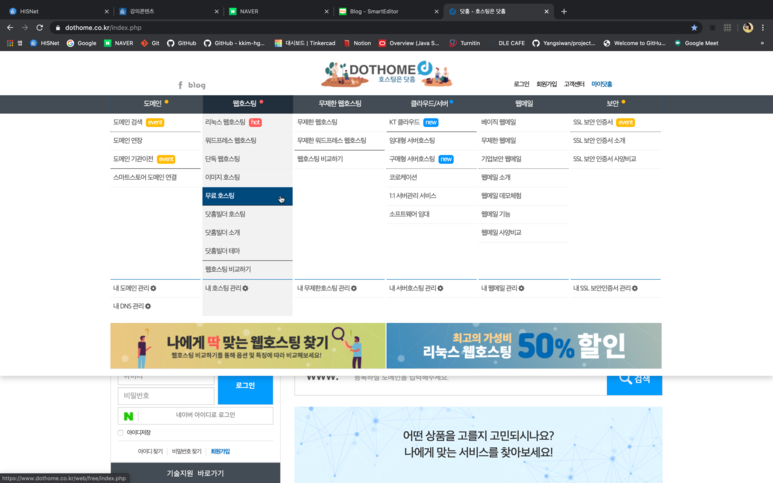Viewport: 773px width, 483px height.
Task: Click 스마트스토어 도메인 연결 link
Action: [x=145, y=177]
